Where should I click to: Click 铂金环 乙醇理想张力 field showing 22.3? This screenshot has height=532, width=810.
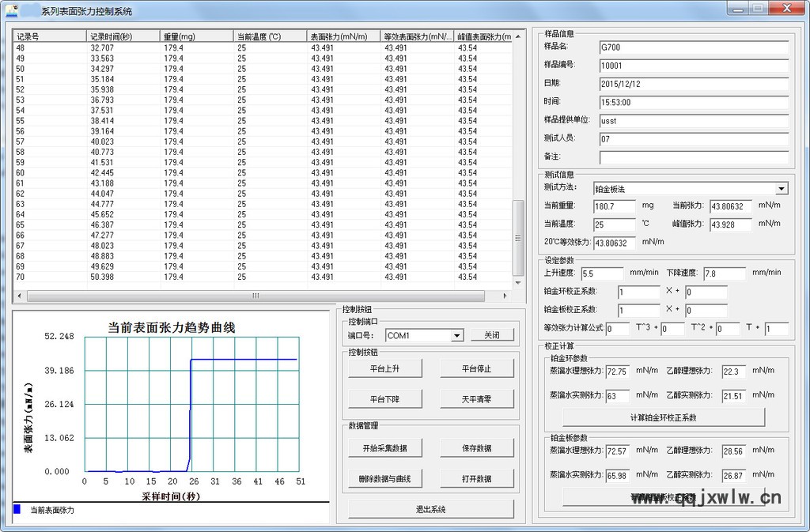pyautogui.click(x=734, y=372)
